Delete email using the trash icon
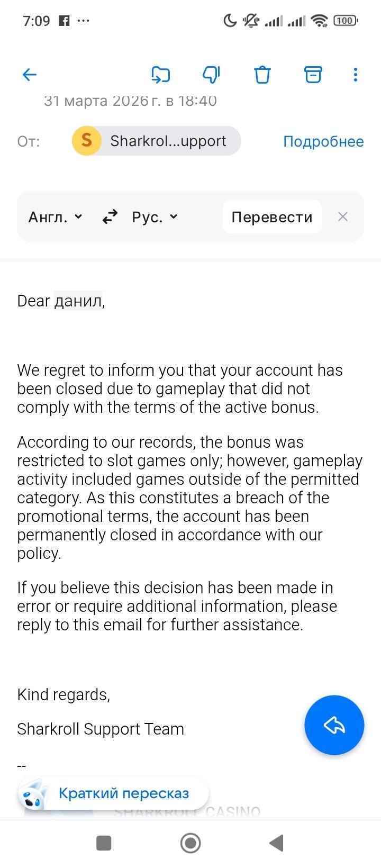Image resolution: width=381 pixels, height=868 pixels. [262, 75]
